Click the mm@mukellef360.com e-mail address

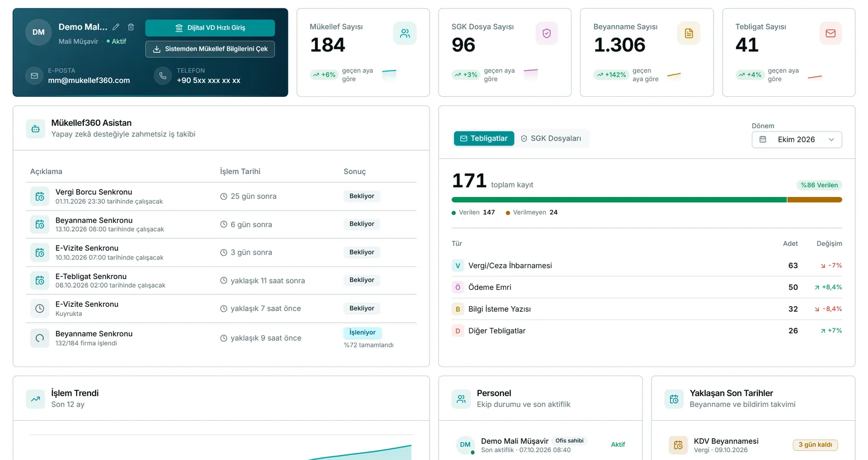(89, 81)
